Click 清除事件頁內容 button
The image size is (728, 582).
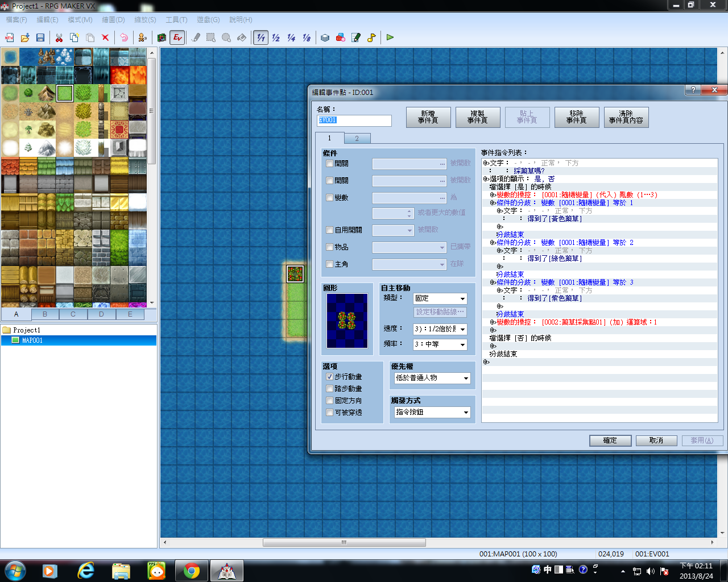pyautogui.click(x=626, y=117)
